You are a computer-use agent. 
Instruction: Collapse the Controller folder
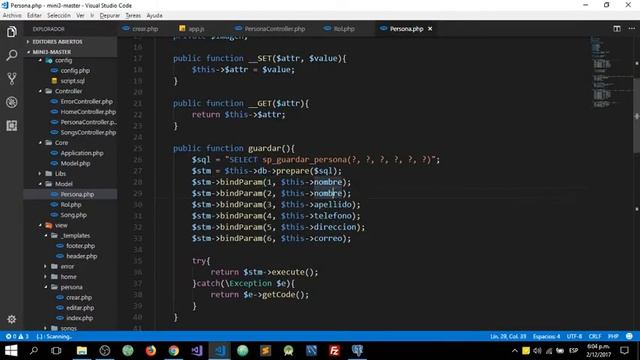point(68,91)
